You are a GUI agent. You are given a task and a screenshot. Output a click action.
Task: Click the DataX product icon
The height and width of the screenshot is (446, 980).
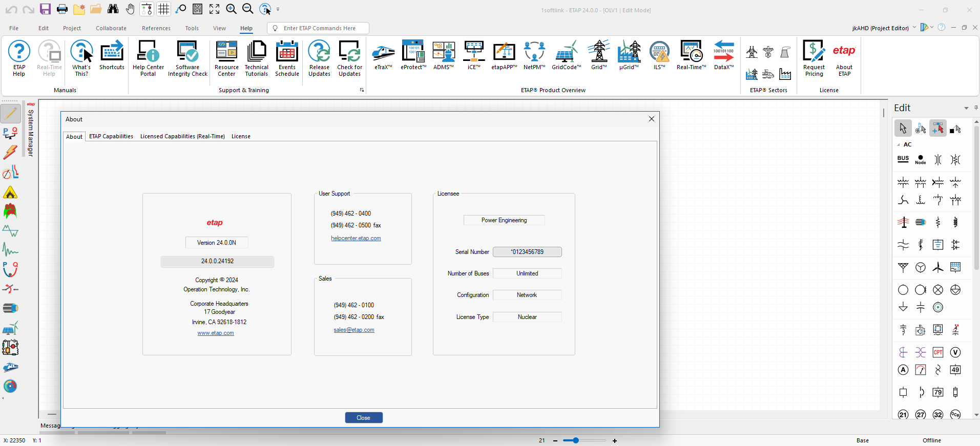723,55
